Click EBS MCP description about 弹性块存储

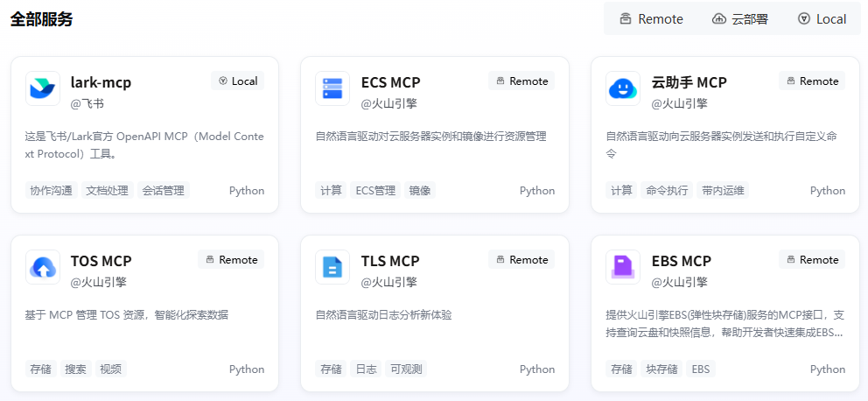point(725,324)
